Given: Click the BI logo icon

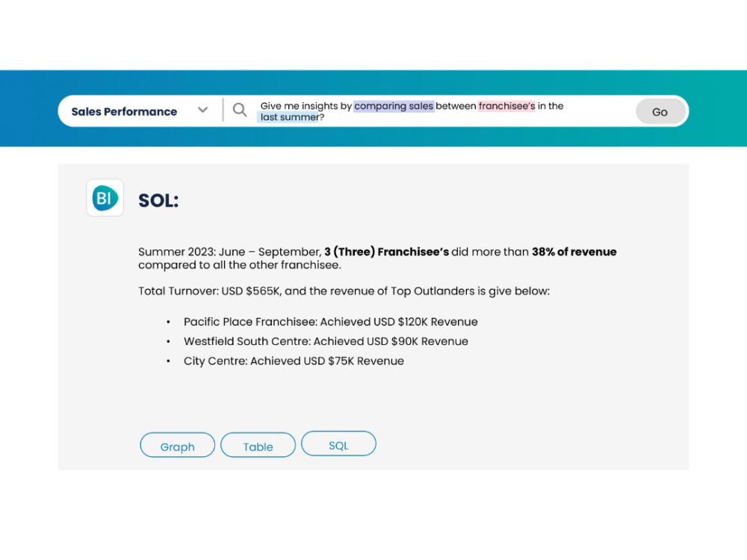Looking at the screenshot, I should pyautogui.click(x=105, y=198).
